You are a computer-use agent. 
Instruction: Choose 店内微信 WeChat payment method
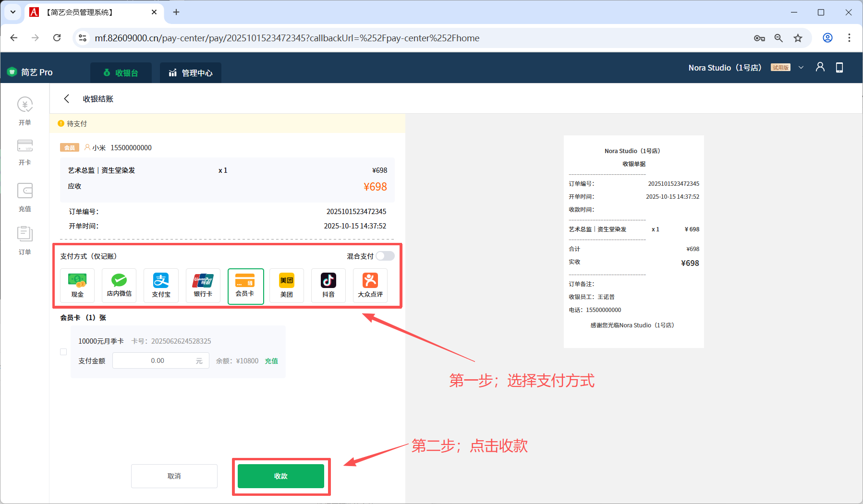119,286
